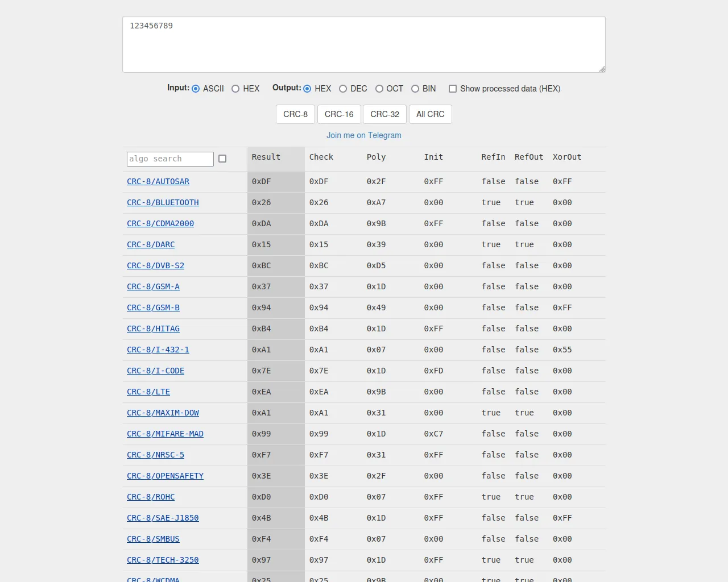728x582 pixels.
Task: Select Result 0xF7 in the NRSC-5 row
Action: point(262,455)
